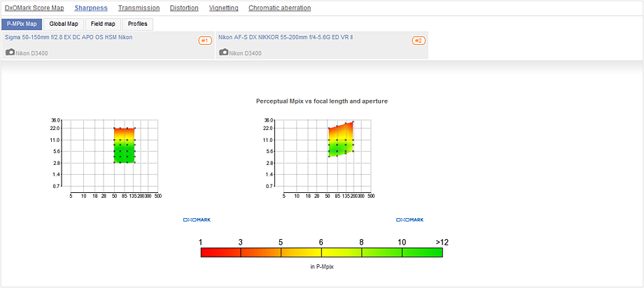This screenshot has height=288, width=644.
Task: Switch to Global Map view
Action: (x=64, y=24)
